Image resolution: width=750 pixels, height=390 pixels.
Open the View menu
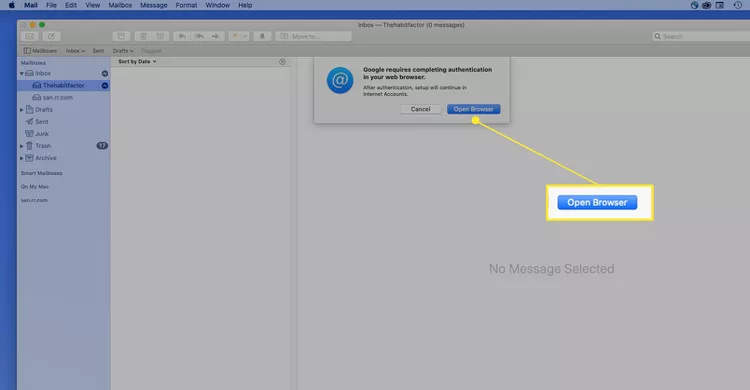92,5
